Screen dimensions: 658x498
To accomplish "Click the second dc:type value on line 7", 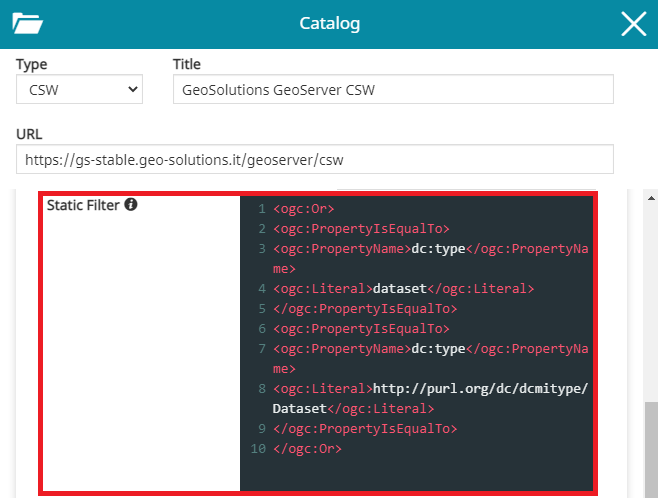I will [439, 349].
